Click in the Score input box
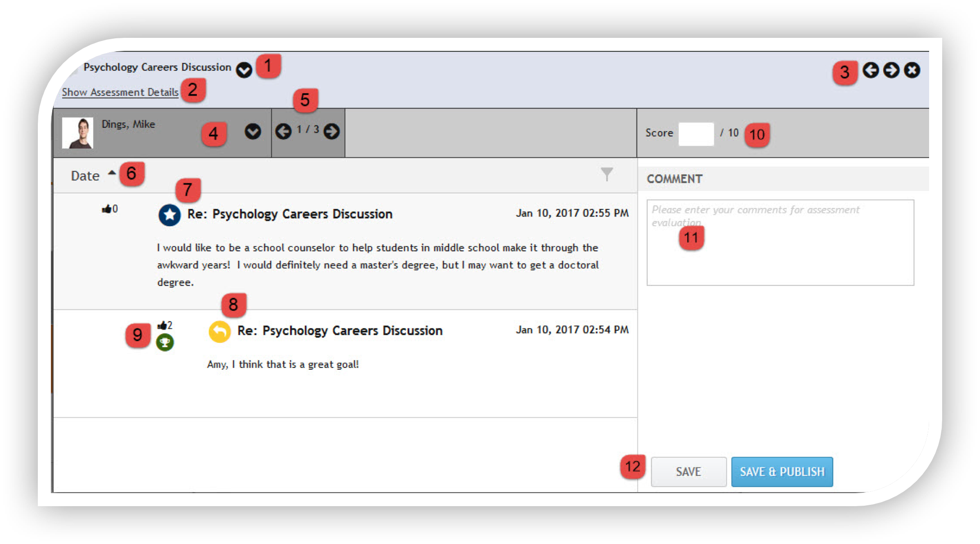This screenshot has width=980, height=544. pos(696,134)
